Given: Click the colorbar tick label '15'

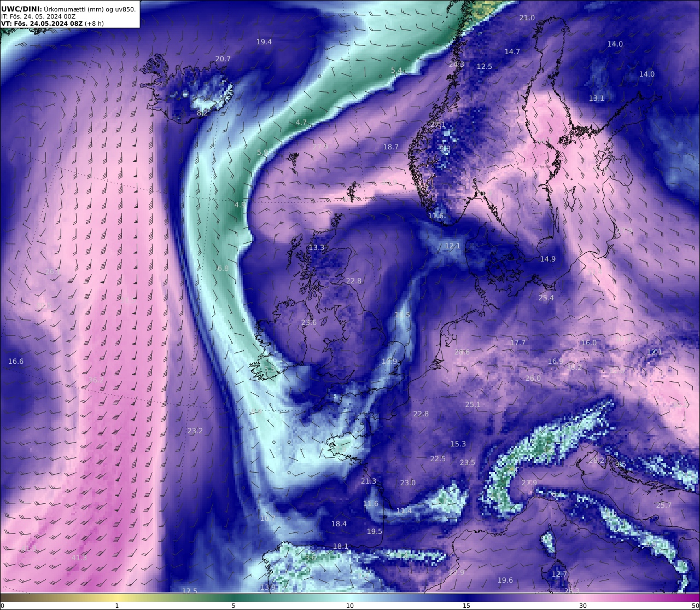Looking at the screenshot, I should 466,606.
